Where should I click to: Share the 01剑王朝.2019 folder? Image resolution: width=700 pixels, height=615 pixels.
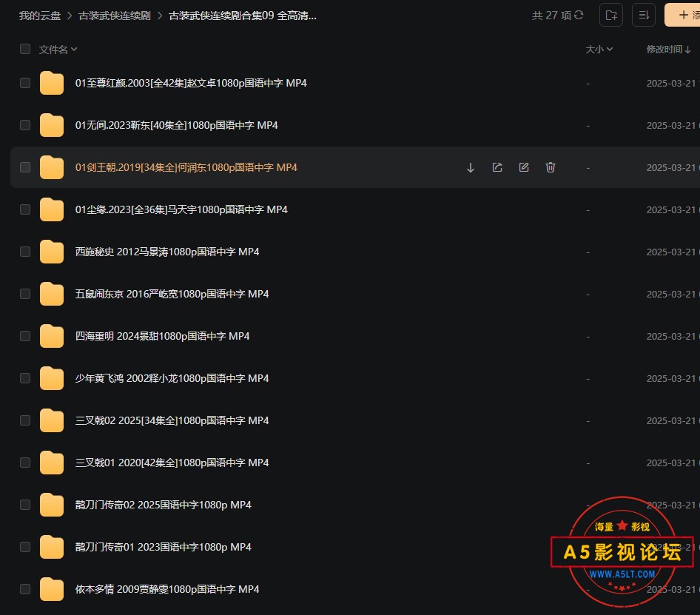click(x=497, y=167)
